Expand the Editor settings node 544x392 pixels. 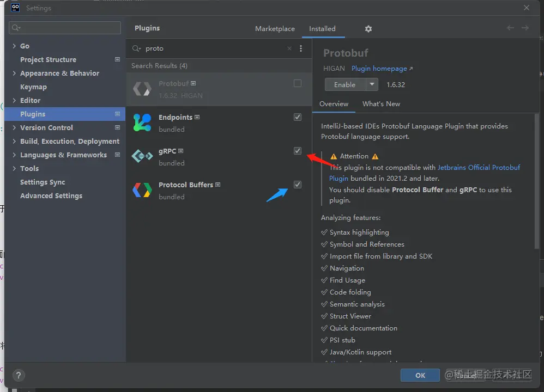click(x=14, y=101)
